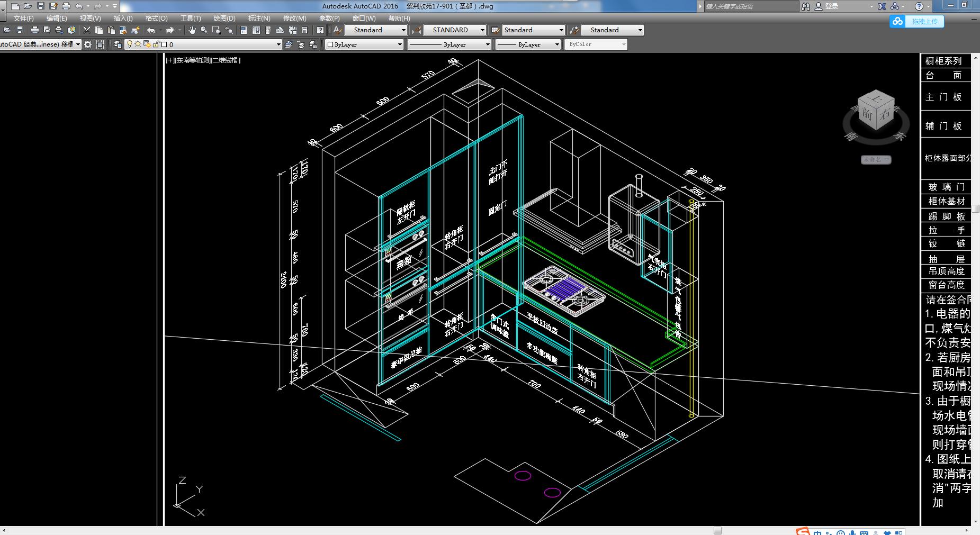The image size is (980, 535).
Task: Toggle layer 0 lightbulb on/off
Action: point(129,44)
